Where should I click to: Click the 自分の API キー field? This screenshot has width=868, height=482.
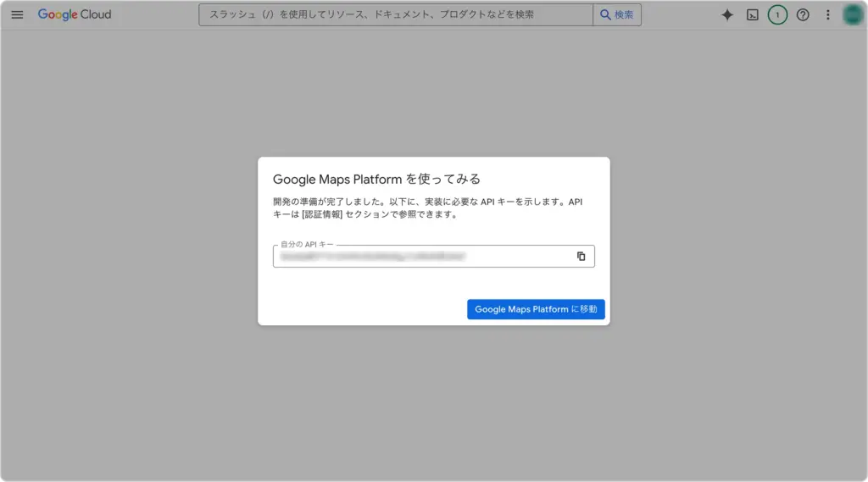click(x=433, y=256)
